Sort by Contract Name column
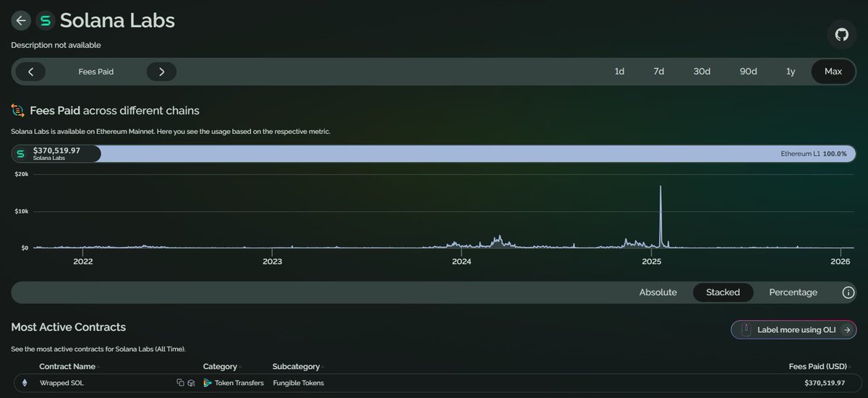 [67, 367]
